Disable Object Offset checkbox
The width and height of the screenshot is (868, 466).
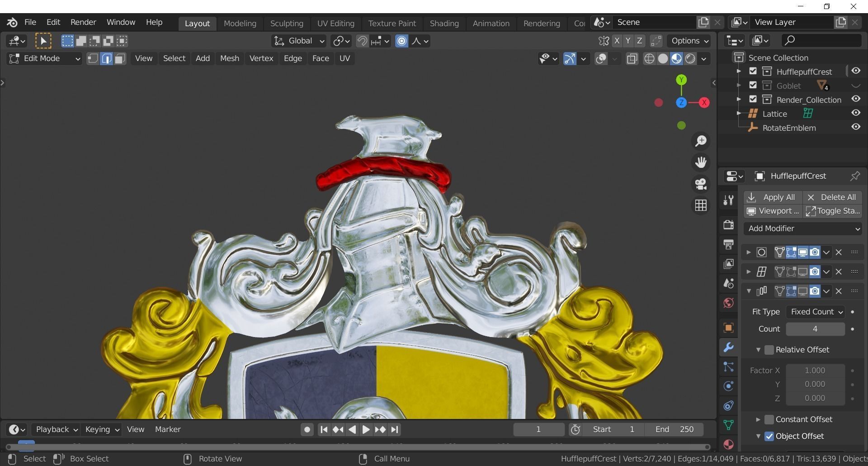769,436
